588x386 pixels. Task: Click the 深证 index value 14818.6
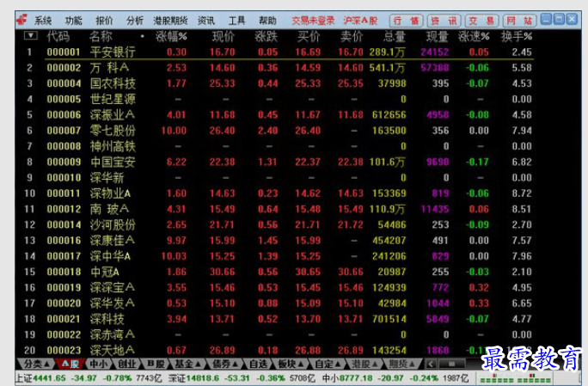pos(203,377)
